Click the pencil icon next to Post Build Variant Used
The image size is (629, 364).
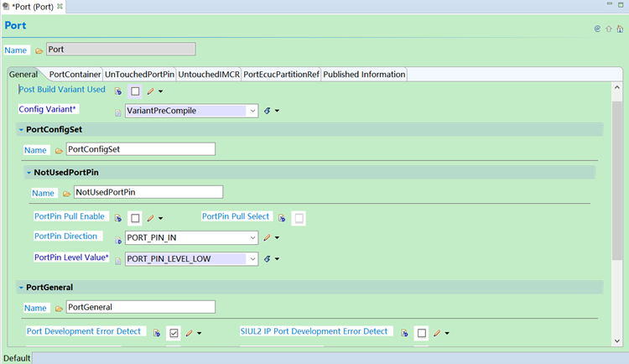(x=151, y=91)
